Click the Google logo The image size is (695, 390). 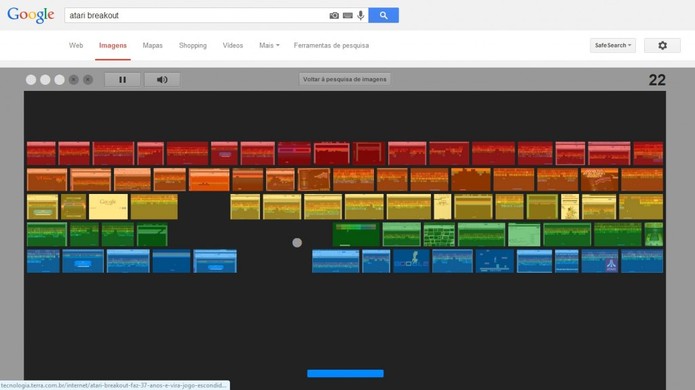coord(31,15)
